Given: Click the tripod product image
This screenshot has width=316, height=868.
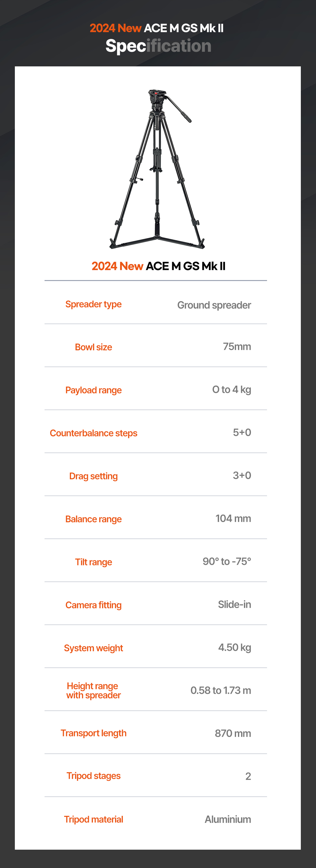Looking at the screenshot, I should pos(157,169).
